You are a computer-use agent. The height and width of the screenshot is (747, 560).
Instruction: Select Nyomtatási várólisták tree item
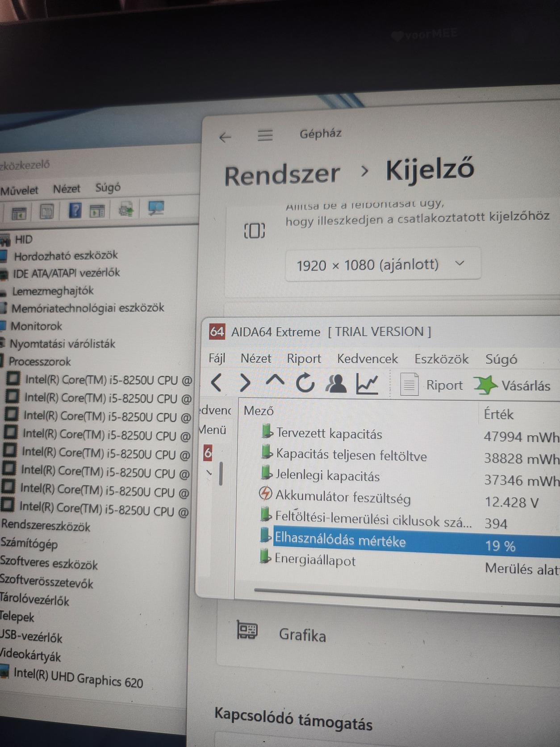(x=62, y=344)
